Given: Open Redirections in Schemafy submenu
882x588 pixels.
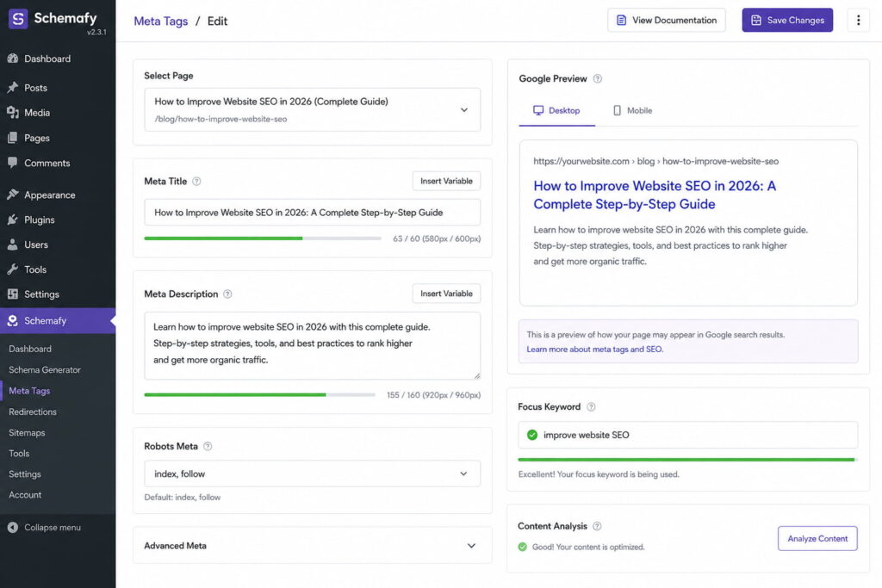Looking at the screenshot, I should (x=33, y=412).
